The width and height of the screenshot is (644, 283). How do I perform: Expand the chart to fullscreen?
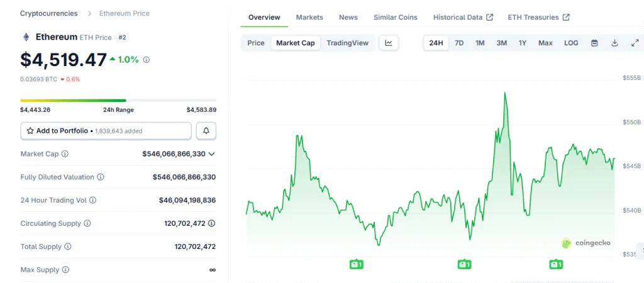[x=635, y=43]
